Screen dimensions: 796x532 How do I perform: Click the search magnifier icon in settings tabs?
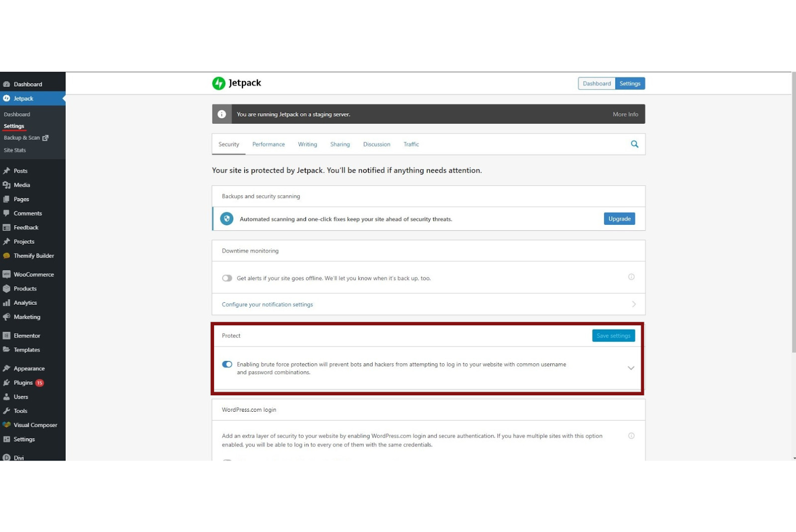click(634, 144)
